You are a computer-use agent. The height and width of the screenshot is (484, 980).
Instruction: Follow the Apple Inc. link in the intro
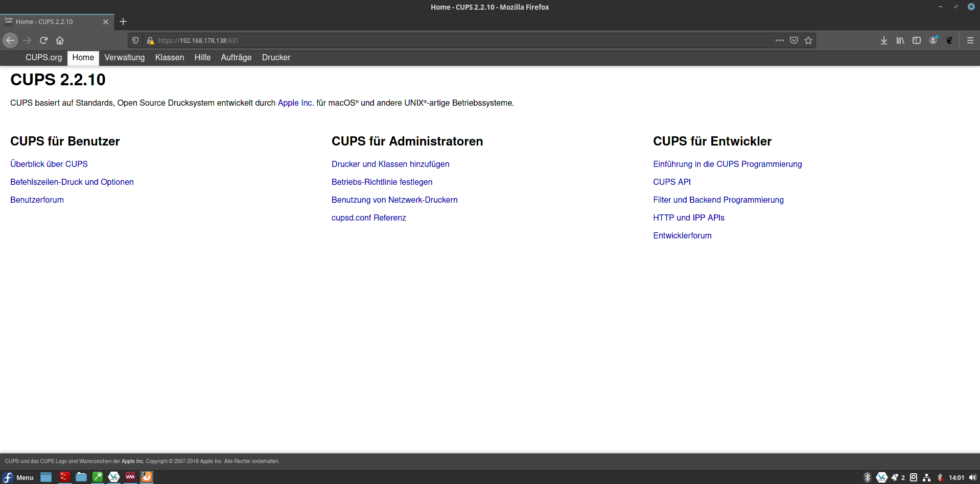[x=296, y=103]
